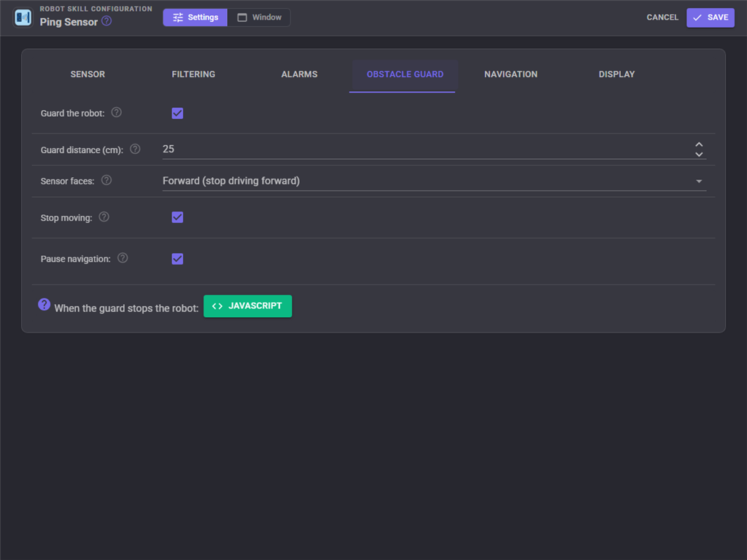The height and width of the screenshot is (560, 747).
Task: Open the Sensor faces dropdown
Action: [434, 181]
